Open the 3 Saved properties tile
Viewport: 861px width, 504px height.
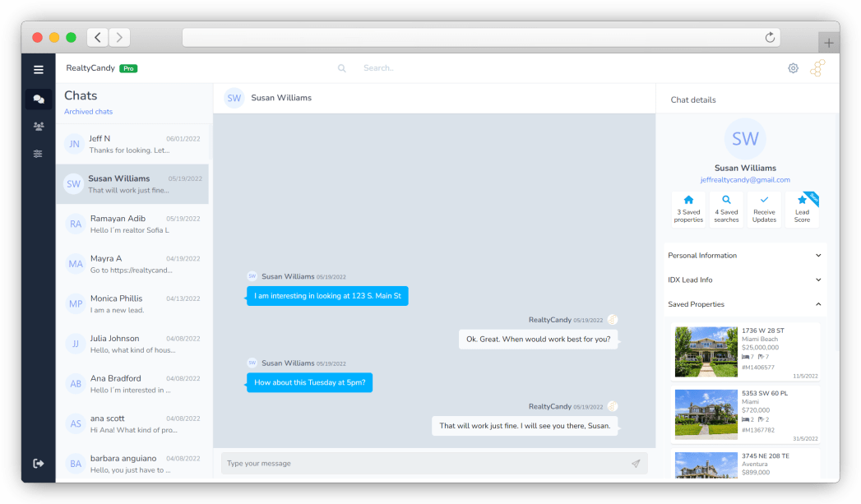tap(688, 210)
